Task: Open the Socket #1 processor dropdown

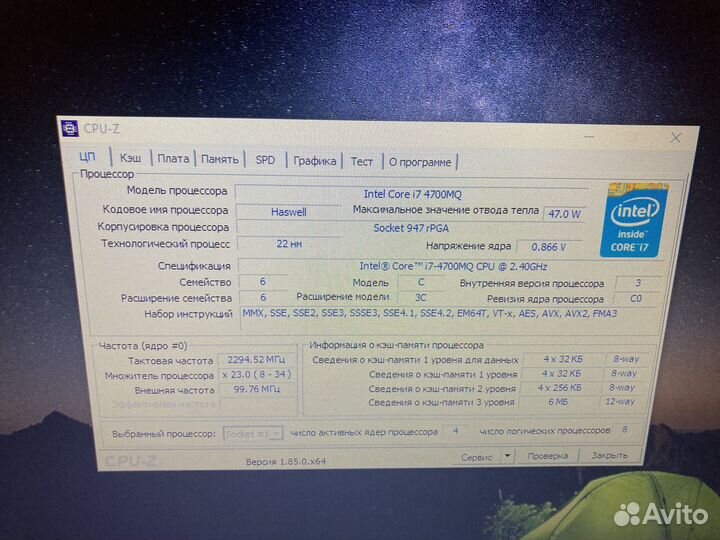Action: pos(253,434)
